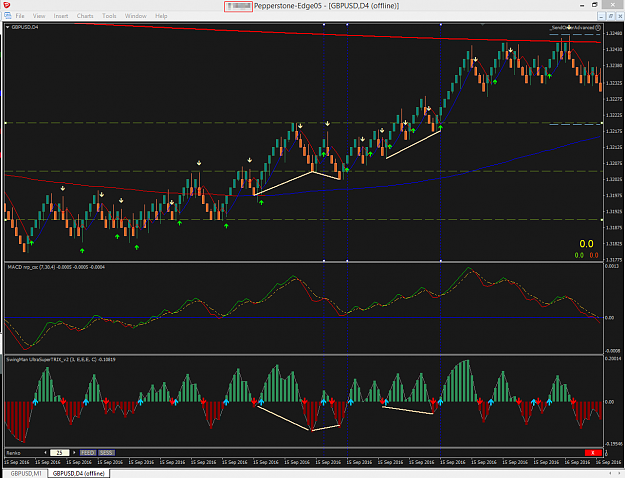Click the 0.0013 MACD scale value
This screenshot has height=478, width=625.
tap(612, 266)
